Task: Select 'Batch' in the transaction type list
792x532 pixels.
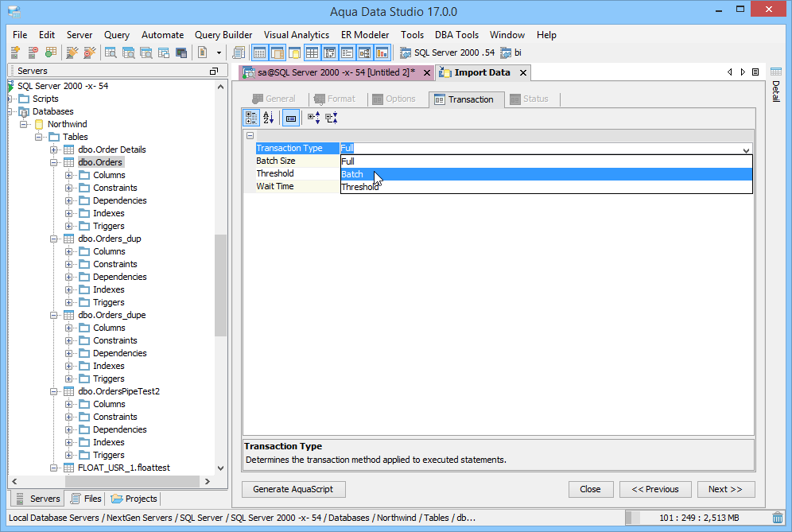Action: click(x=546, y=174)
